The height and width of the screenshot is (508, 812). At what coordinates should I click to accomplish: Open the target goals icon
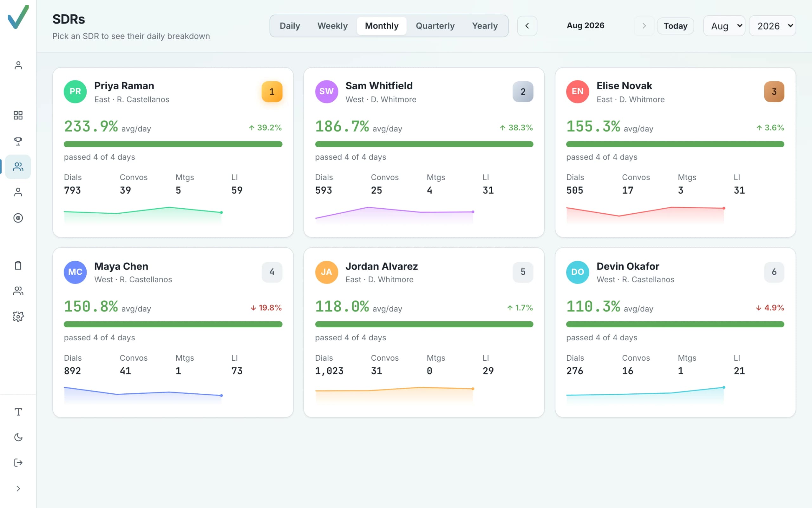(18, 218)
